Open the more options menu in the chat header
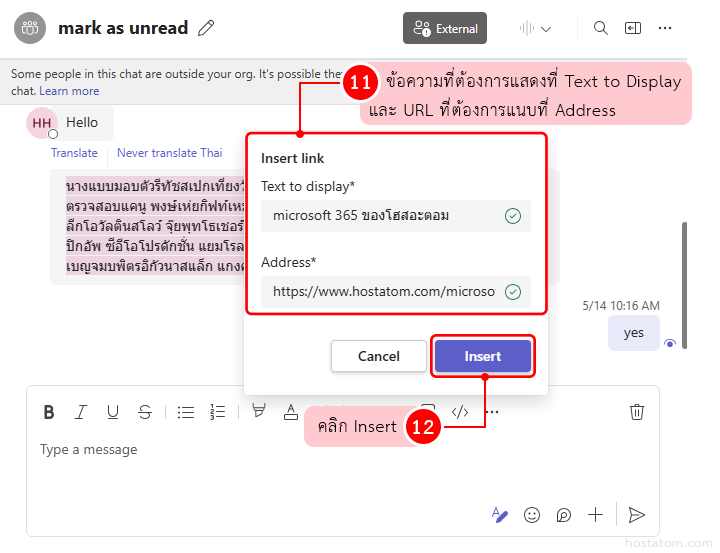720x553 pixels. (665, 28)
